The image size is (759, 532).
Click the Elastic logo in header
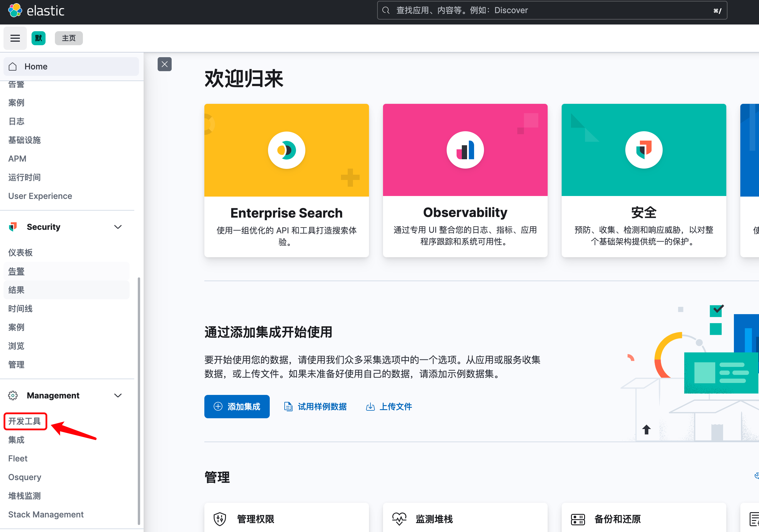pyautogui.click(x=36, y=10)
